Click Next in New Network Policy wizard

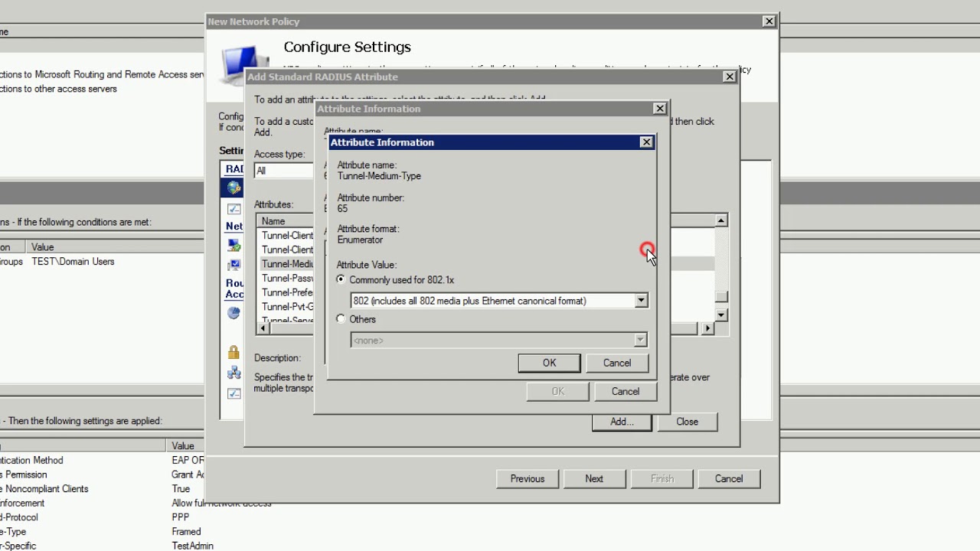(594, 479)
